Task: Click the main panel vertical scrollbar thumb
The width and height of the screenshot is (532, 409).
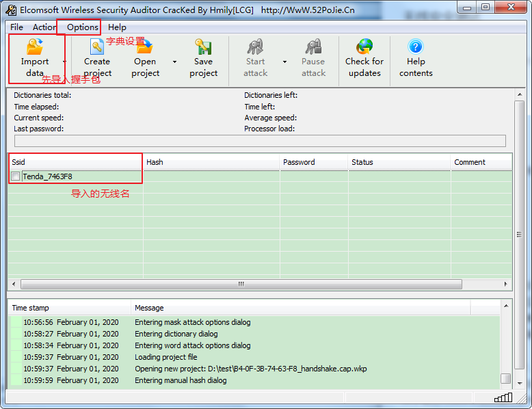Action: (520, 235)
